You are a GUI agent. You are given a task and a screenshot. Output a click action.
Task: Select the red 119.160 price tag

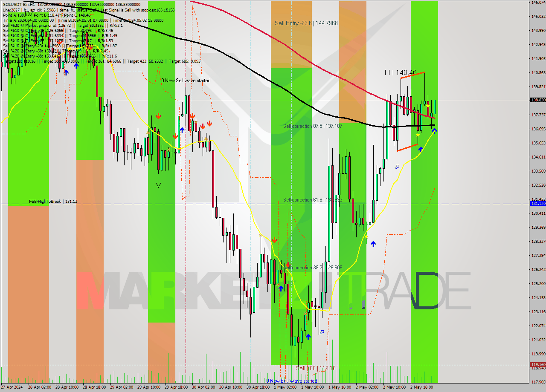click(x=537, y=365)
